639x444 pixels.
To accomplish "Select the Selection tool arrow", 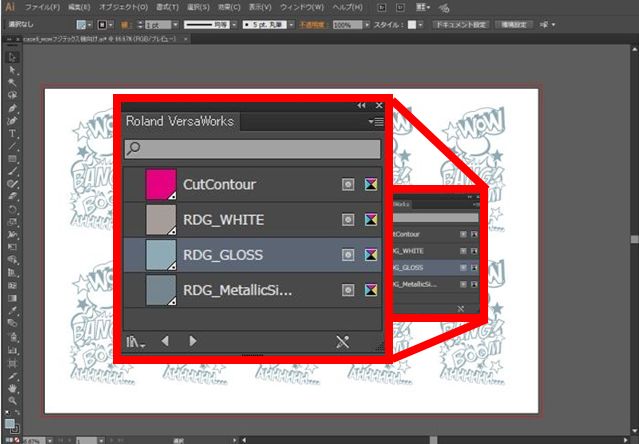I will (x=12, y=57).
